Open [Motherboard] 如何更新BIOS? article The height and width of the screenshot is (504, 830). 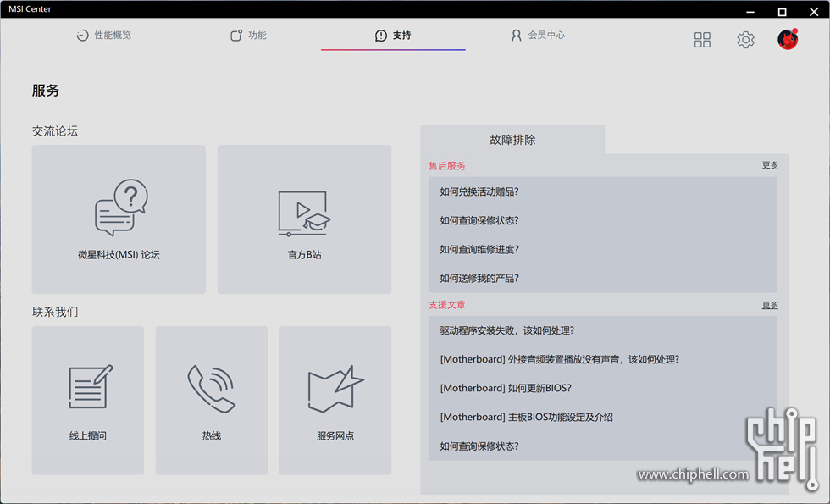point(506,388)
